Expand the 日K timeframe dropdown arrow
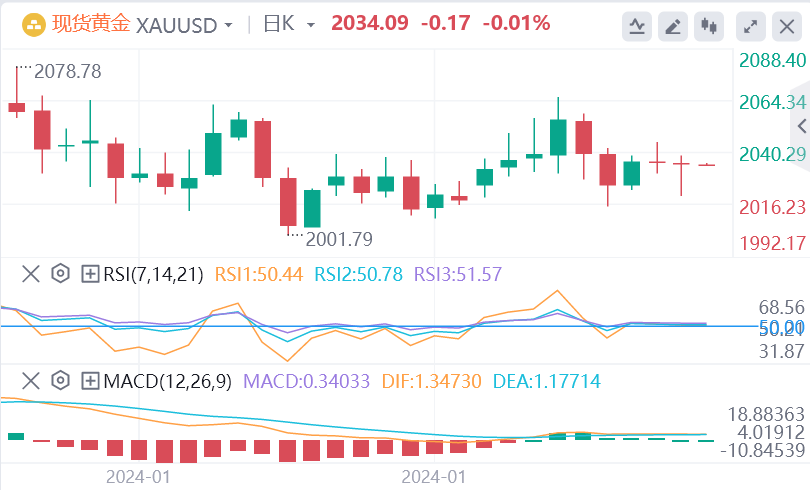 pos(310,25)
